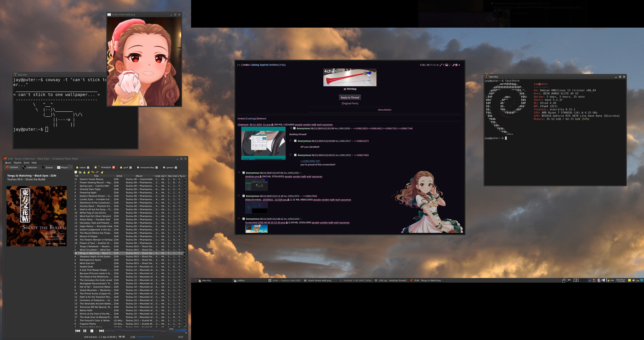Screen dimensions: 644x340
Task: Open the FAQ link in 4chan header
Action: tap(282, 65)
